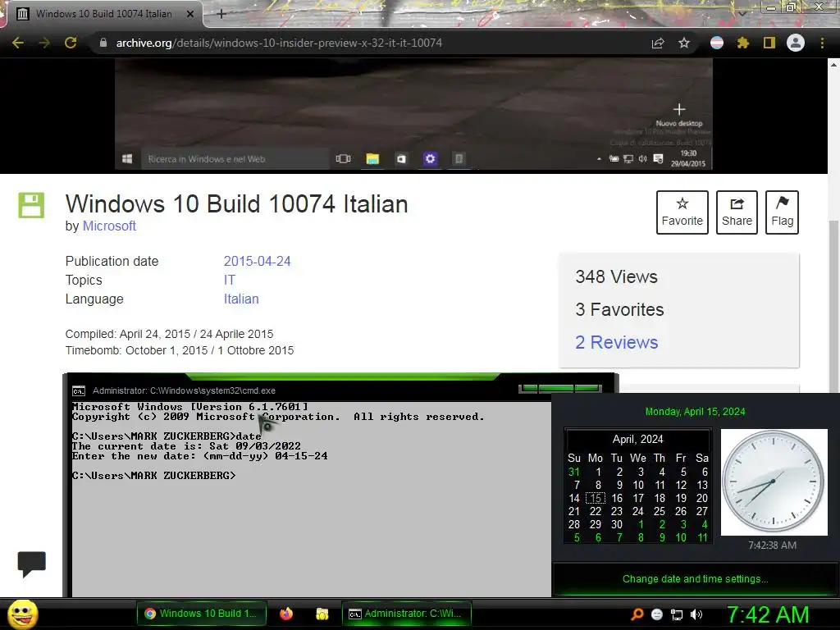Jump to the 2 Reviews link
Screen dimensions: 840x630
click(617, 342)
